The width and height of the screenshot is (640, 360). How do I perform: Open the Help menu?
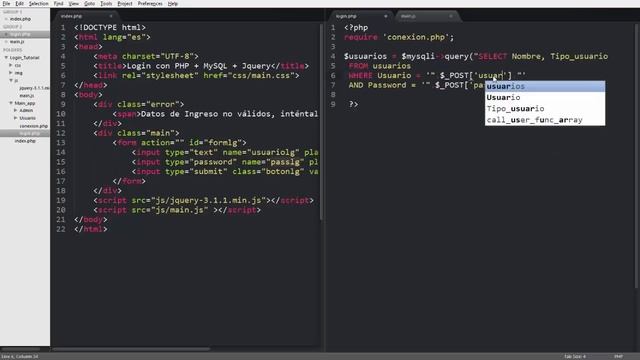(x=173, y=3)
